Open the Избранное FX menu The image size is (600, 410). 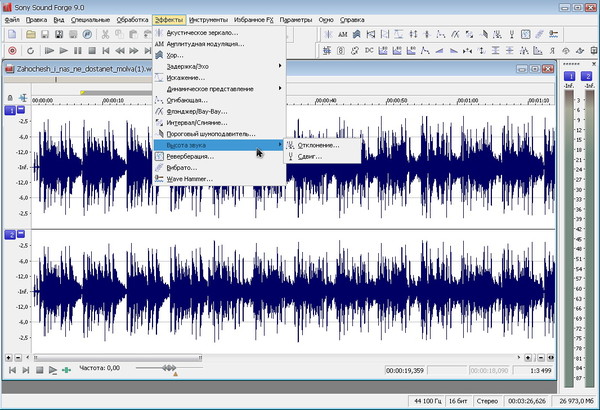(x=254, y=20)
